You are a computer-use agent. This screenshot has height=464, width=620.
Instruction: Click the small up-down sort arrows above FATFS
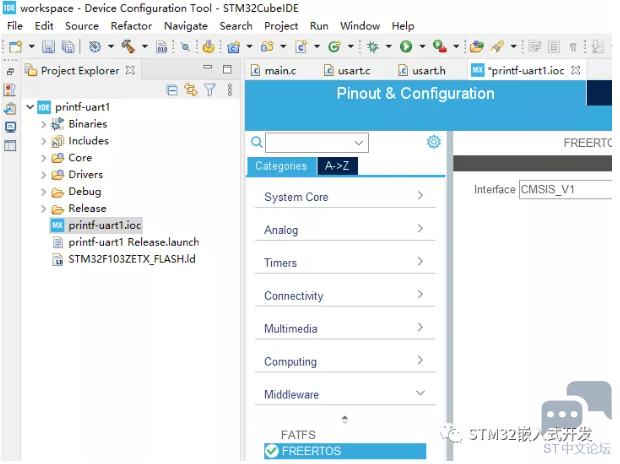point(345,420)
